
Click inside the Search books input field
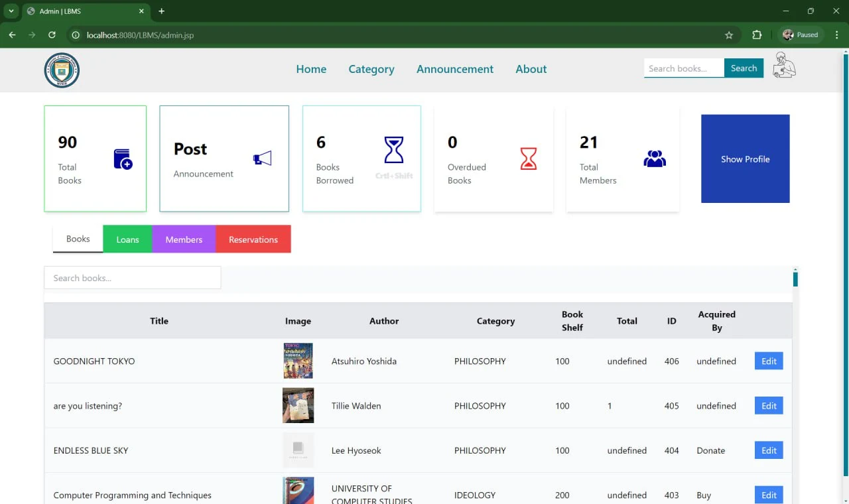point(132,277)
